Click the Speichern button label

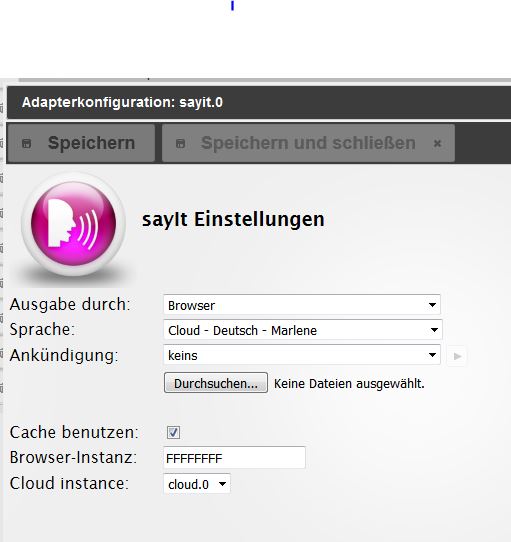pos(91,143)
